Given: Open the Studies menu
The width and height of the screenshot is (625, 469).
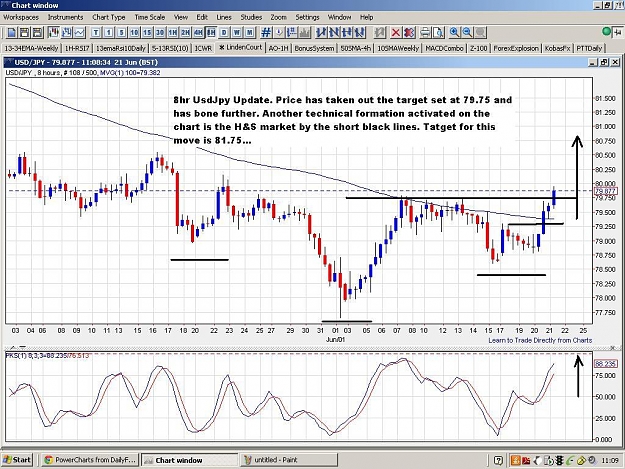Looking at the screenshot, I should point(251,17).
